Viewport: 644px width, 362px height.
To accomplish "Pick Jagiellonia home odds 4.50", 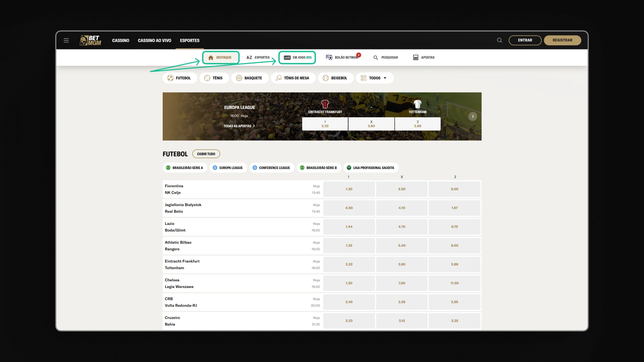I will click(349, 208).
